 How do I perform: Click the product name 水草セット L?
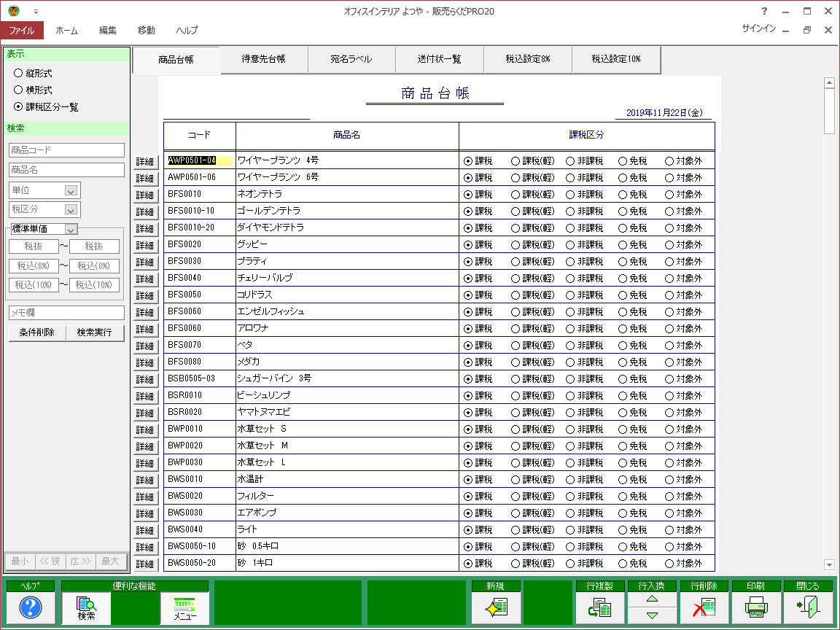click(x=262, y=462)
